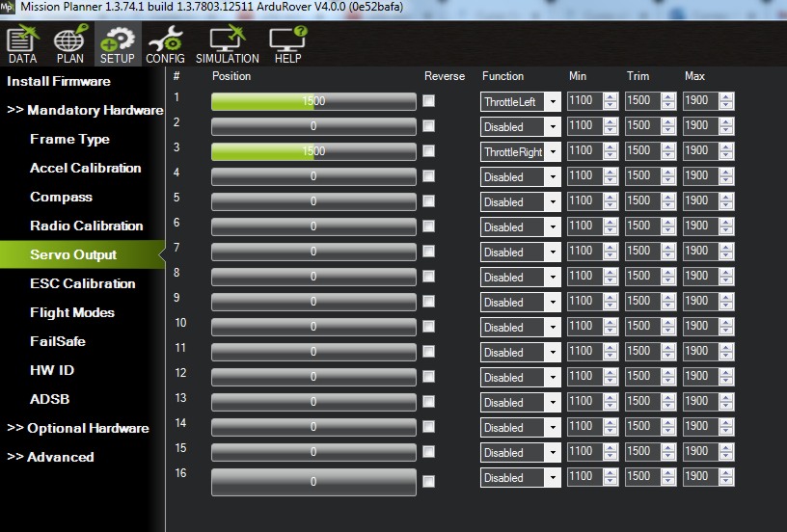Viewport: 787px width, 532px height.
Task: Open the HELP monitor icon
Action: (287, 44)
